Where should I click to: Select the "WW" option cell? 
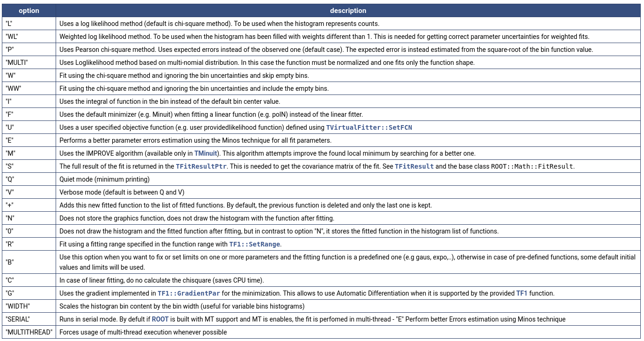point(29,88)
